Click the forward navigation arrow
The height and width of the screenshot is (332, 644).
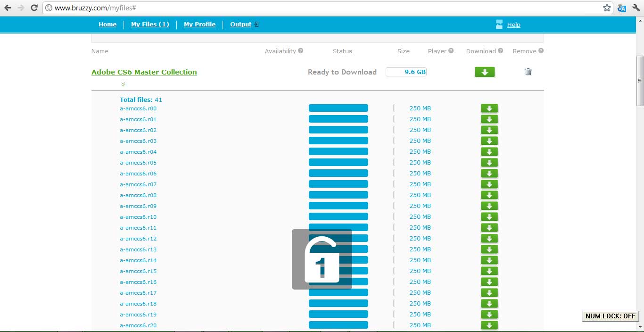pyautogui.click(x=20, y=8)
